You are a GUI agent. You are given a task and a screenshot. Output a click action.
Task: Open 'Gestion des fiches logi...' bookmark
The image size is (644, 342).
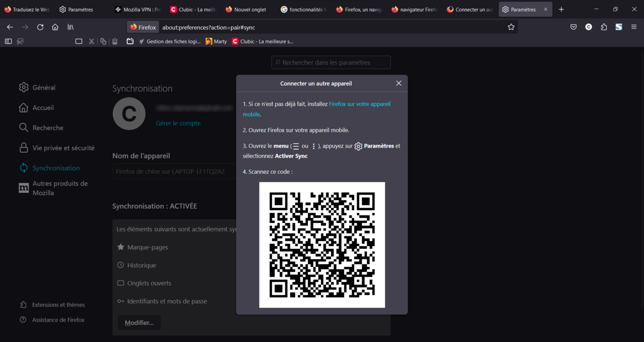[x=170, y=41]
